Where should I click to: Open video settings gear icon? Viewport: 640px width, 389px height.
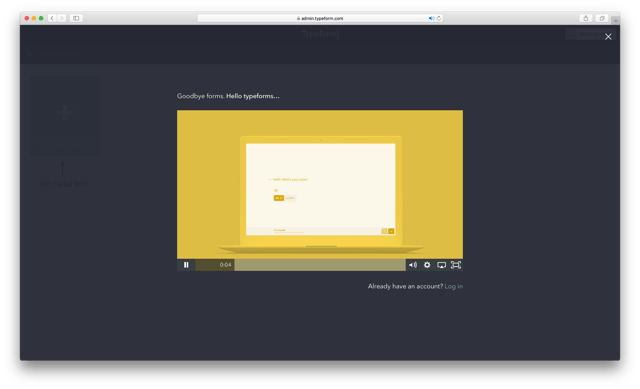(x=427, y=265)
